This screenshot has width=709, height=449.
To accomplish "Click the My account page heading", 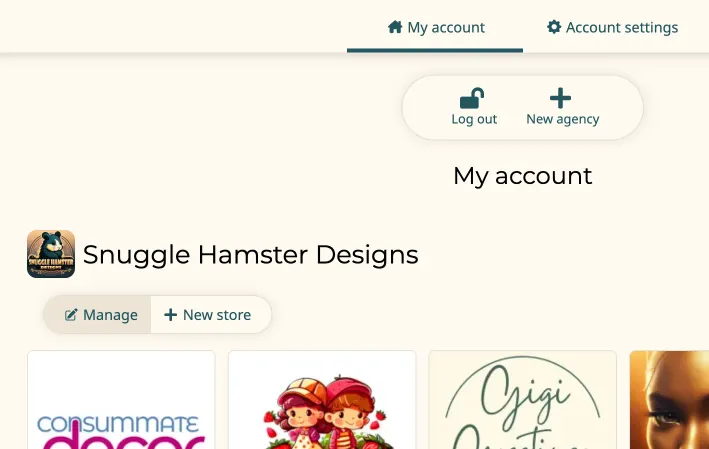I will (522, 176).
